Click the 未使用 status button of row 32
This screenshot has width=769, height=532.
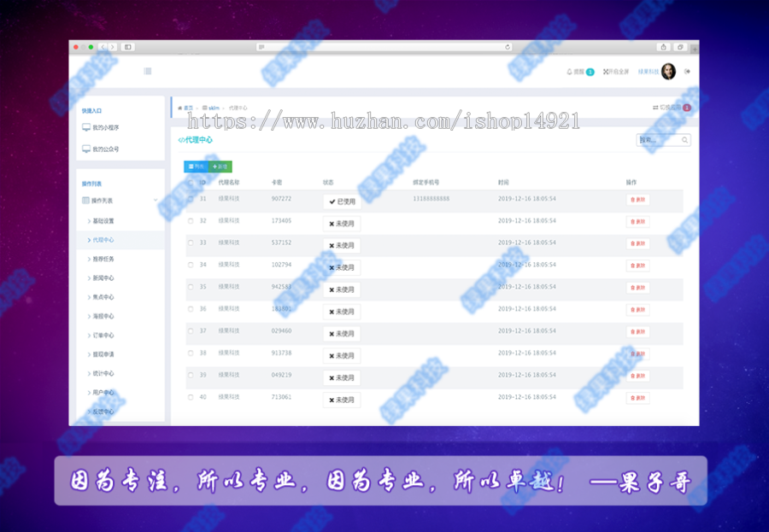point(342,224)
